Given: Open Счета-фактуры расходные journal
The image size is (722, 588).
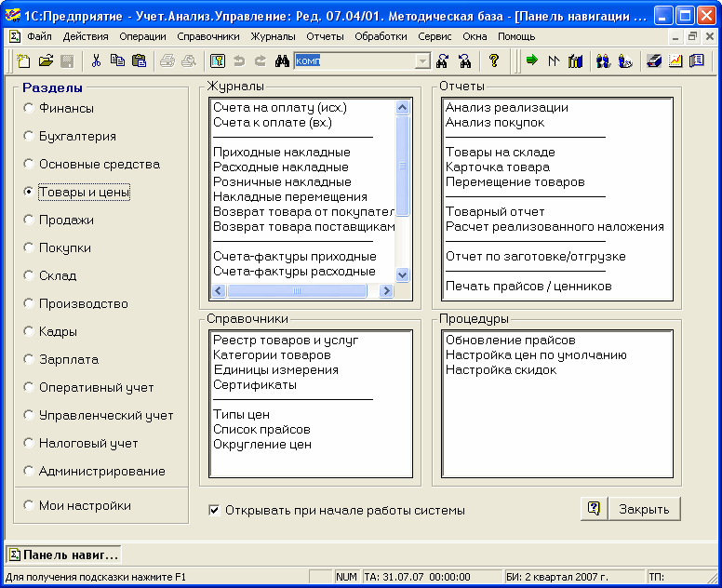Looking at the screenshot, I should [x=294, y=272].
